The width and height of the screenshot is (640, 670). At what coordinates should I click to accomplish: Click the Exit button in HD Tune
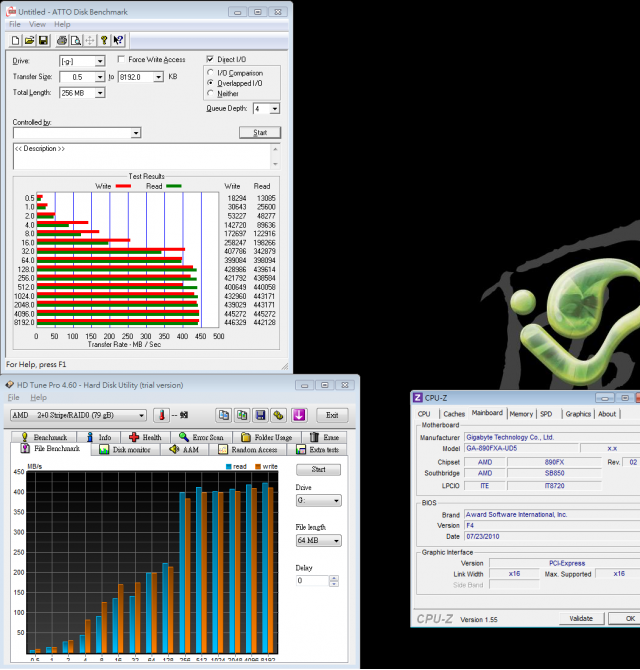332,415
